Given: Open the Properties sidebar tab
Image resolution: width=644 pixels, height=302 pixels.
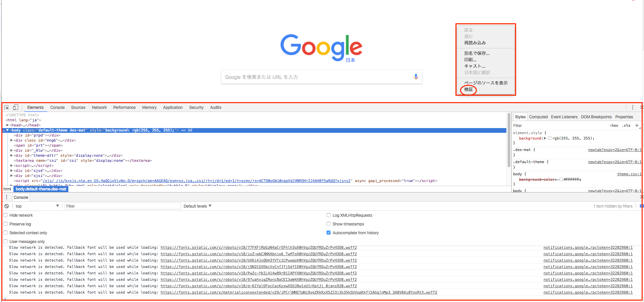Looking at the screenshot, I should [x=624, y=117].
